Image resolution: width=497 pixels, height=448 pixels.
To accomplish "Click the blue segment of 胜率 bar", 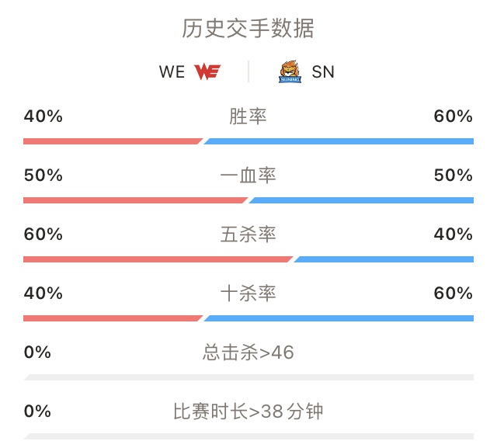I will (339, 141).
